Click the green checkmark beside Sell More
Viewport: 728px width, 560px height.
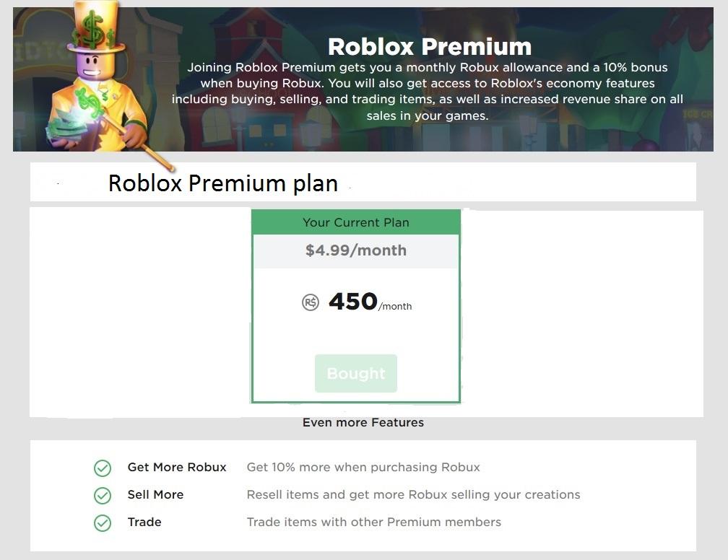[103, 496]
